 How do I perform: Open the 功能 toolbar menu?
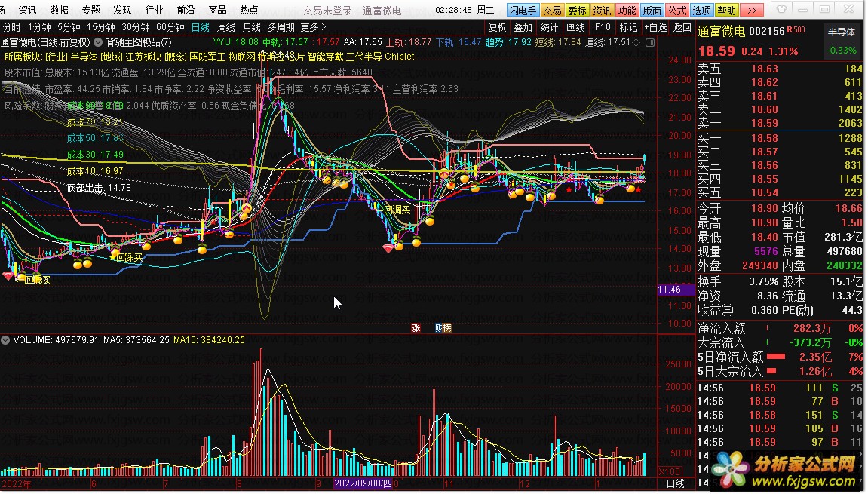627,11
